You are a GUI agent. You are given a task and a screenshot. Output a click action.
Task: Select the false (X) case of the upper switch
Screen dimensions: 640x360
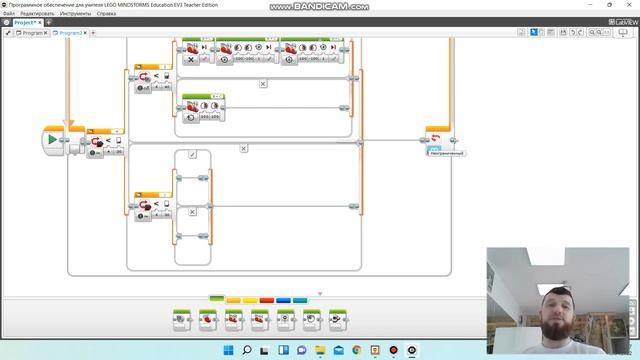(x=263, y=84)
